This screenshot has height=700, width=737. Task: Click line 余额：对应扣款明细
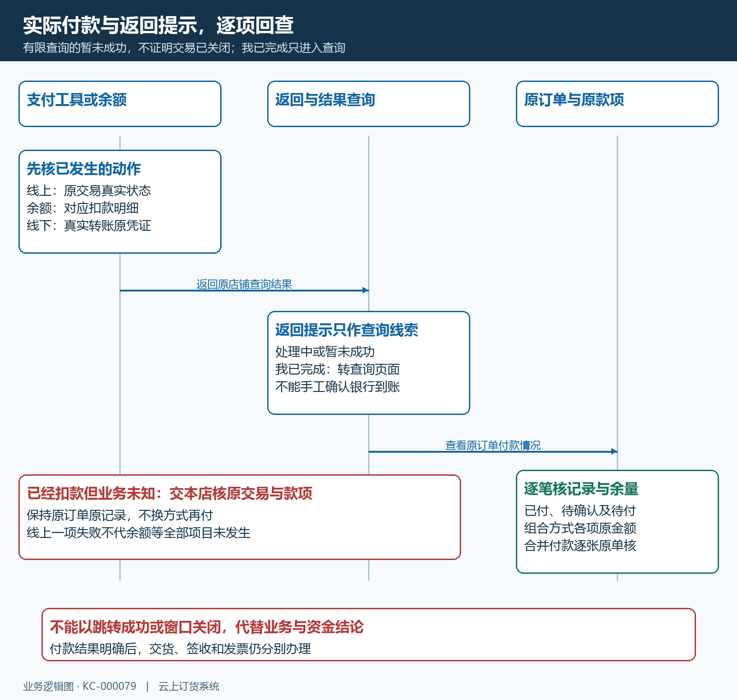(82, 208)
